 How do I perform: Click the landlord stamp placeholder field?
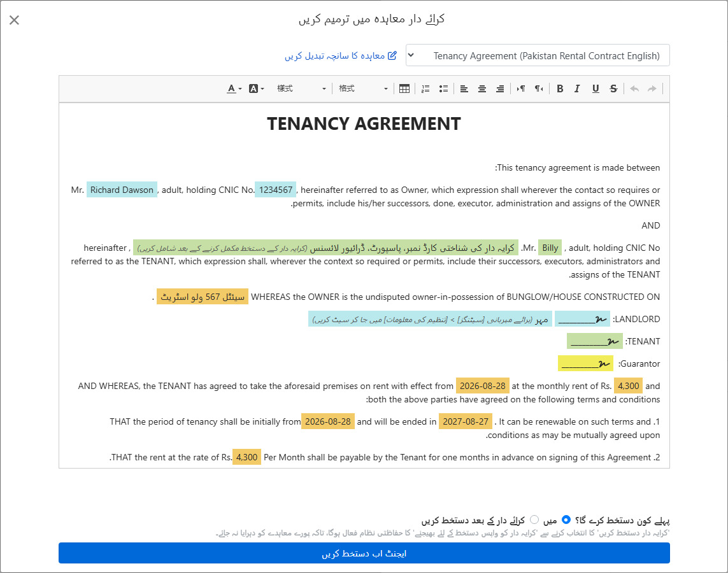(430, 319)
